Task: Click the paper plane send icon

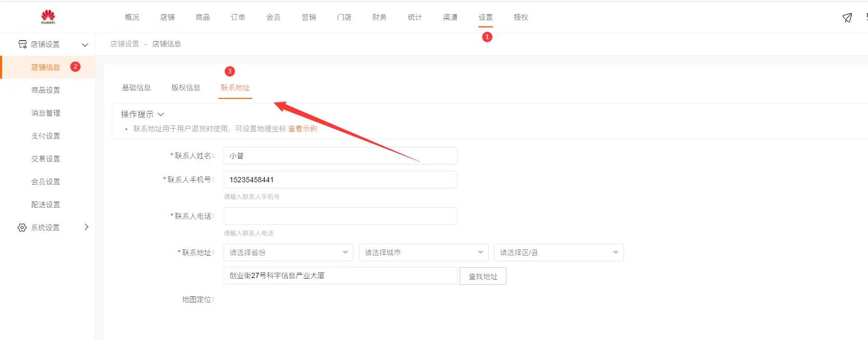Action: pyautogui.click(x=847, y=18)
